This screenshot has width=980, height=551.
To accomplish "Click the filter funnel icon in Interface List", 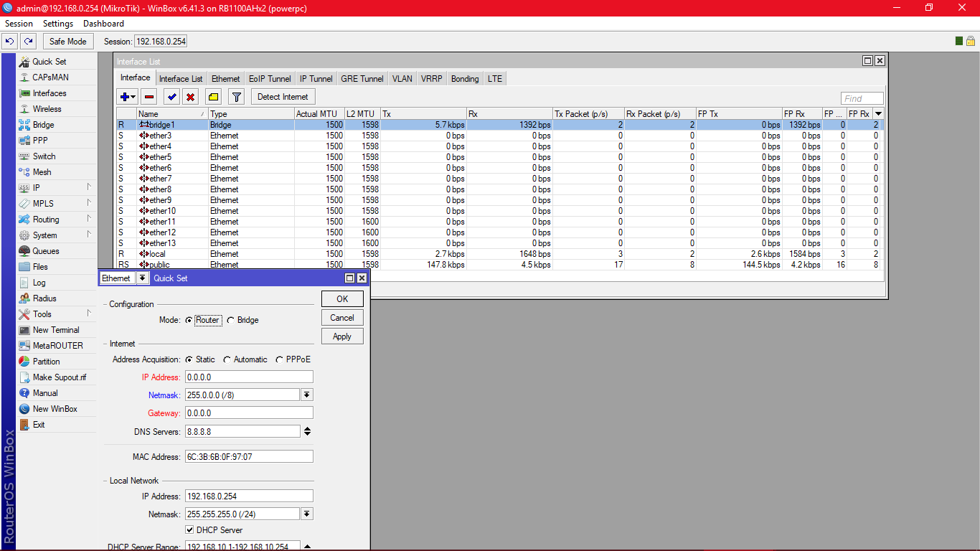I will click(236, 96).
